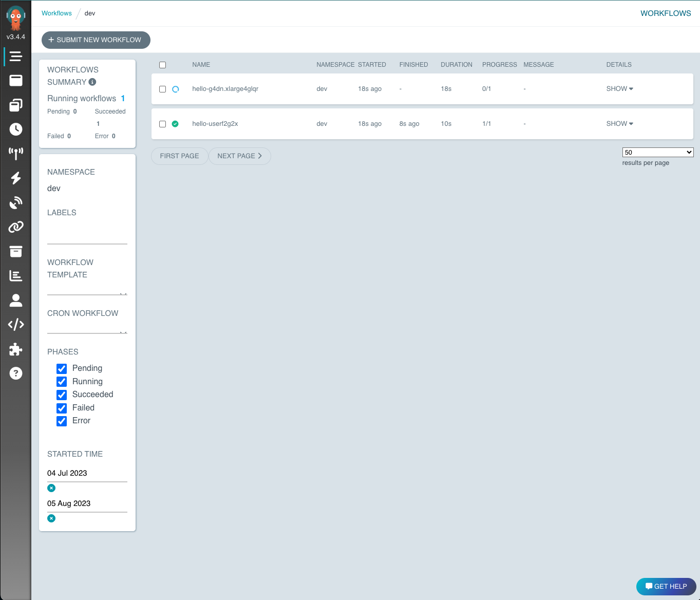Open Cron Workflows via the clock icon
The image size is (700, 600).
(x=16, y=129)
